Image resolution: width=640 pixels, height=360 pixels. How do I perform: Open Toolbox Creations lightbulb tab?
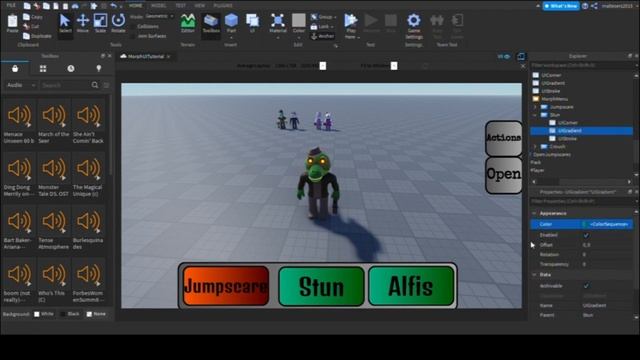click(98, 69)
